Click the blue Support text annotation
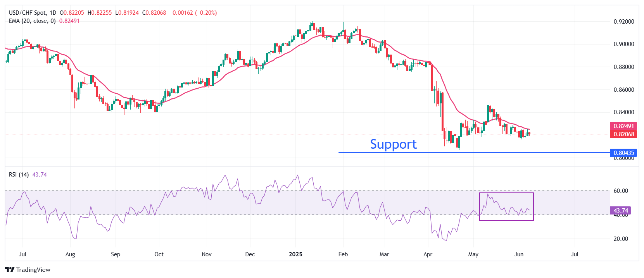 click(x=393, y=144)
